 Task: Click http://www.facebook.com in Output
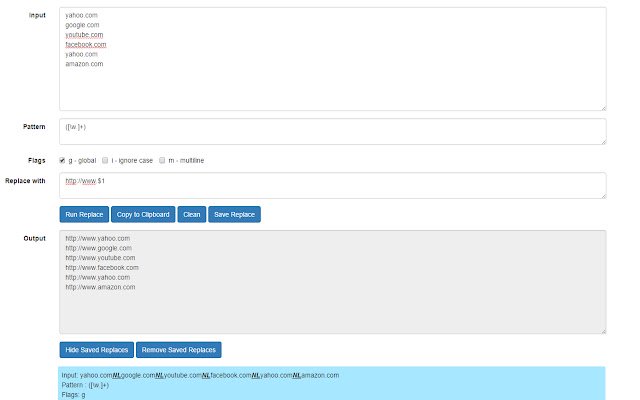click(x=102, y=268)
